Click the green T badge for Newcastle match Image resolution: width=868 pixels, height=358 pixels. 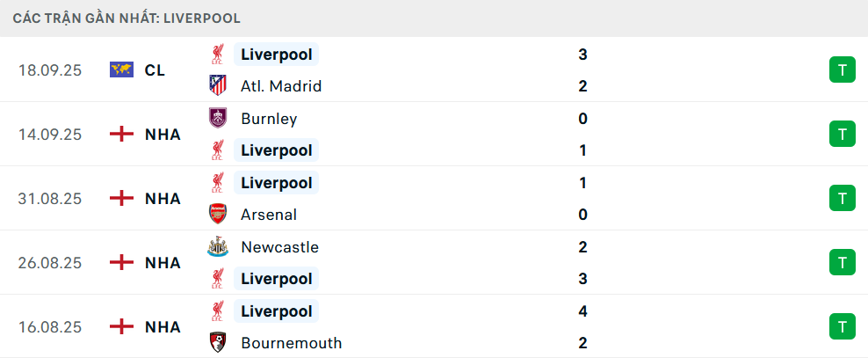point(842,263)
